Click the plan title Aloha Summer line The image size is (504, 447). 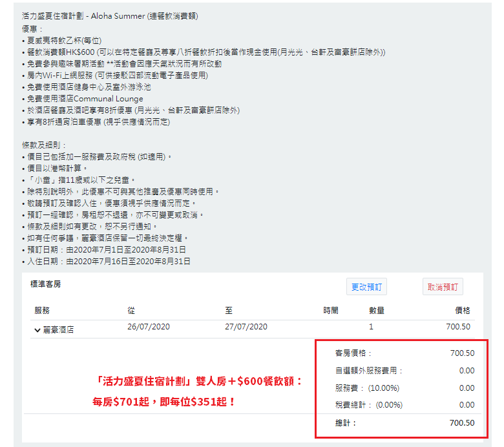click(x=110, y=16)
